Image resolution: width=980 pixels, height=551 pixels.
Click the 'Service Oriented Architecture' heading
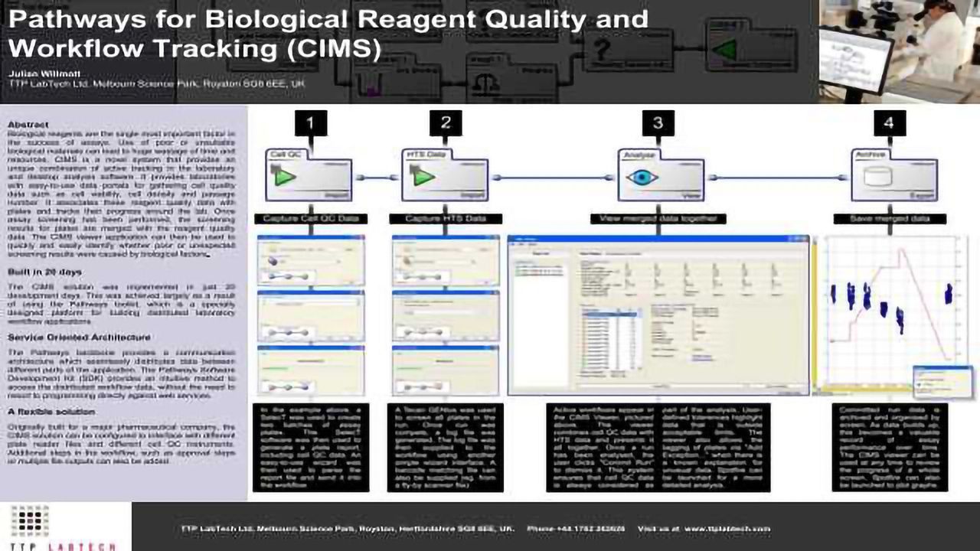(x=79, y=337)
